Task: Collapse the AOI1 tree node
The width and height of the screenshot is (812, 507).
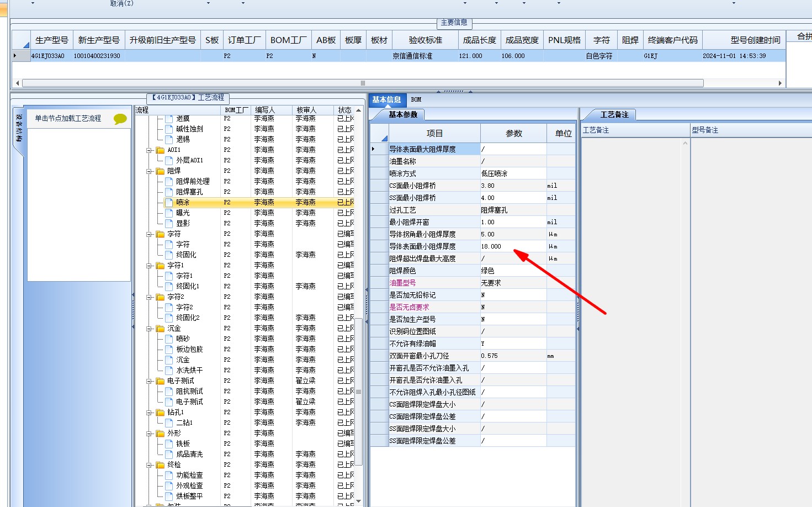Action: 149,150
